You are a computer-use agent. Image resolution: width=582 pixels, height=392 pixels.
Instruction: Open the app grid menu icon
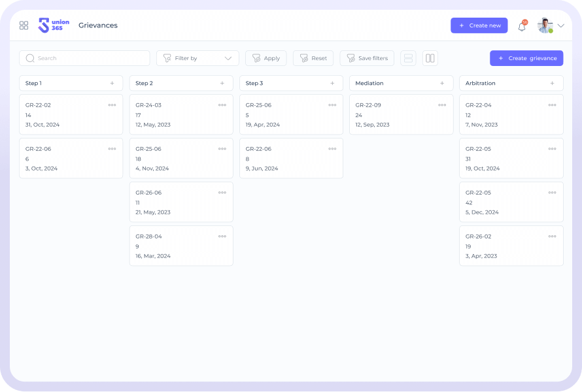tap(24, 25)
